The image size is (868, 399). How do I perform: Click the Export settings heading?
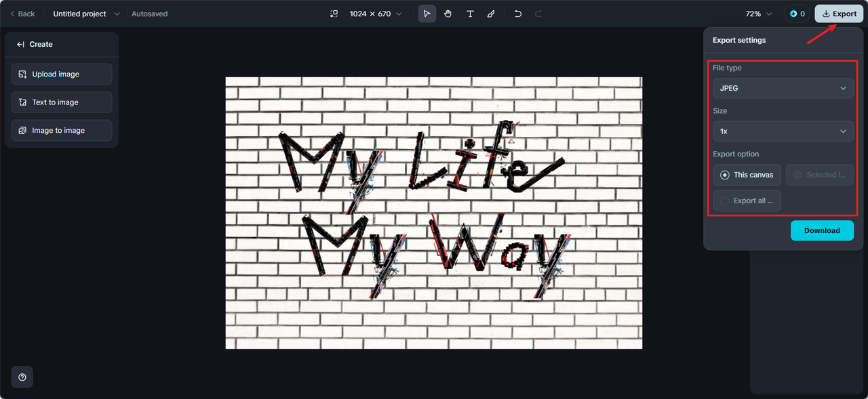(x=739, y=40)
